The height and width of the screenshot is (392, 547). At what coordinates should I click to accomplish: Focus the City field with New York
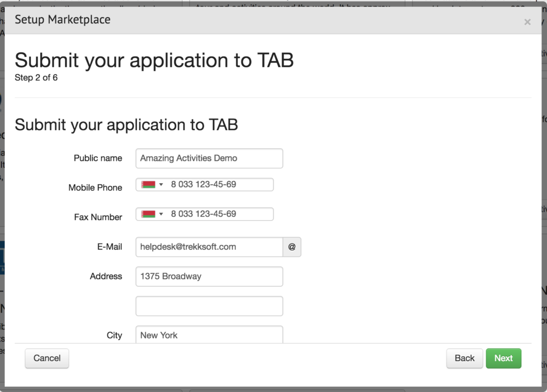pyautogui.click(x=209, y=335)
